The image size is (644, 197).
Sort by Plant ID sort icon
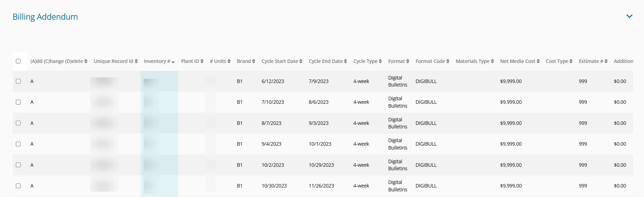click(202, 61)
